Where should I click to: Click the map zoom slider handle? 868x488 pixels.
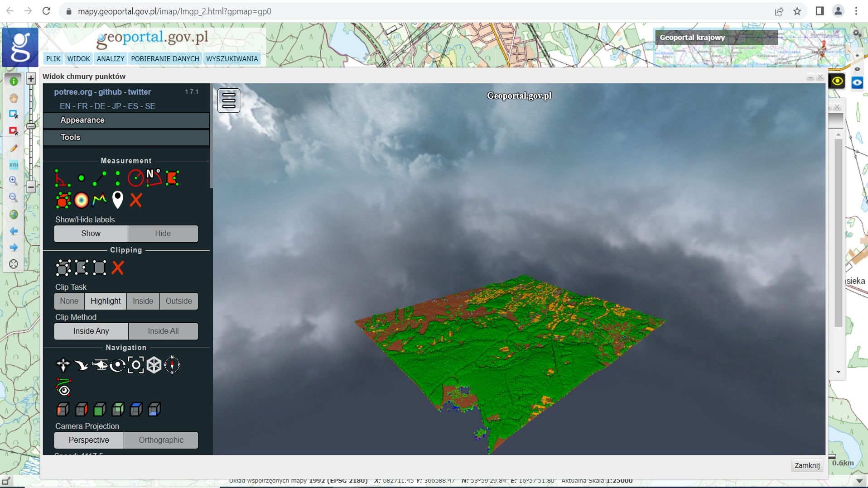(x=31, y=126)
